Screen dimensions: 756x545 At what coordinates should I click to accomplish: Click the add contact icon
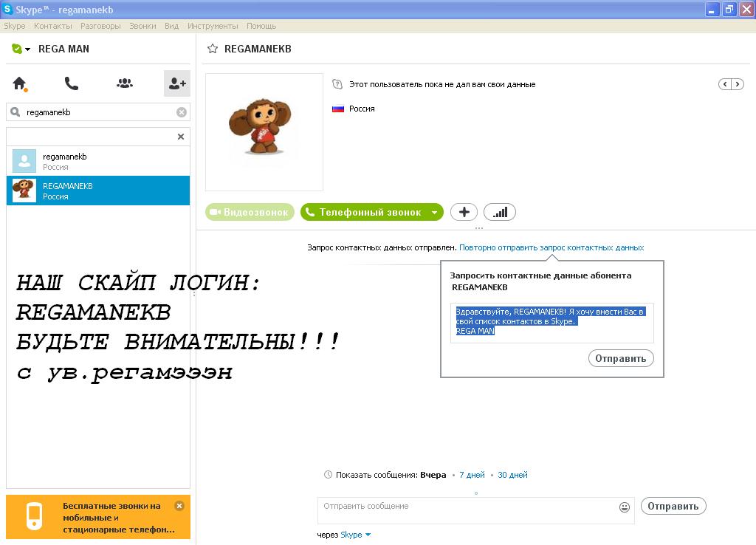[177, 83]
